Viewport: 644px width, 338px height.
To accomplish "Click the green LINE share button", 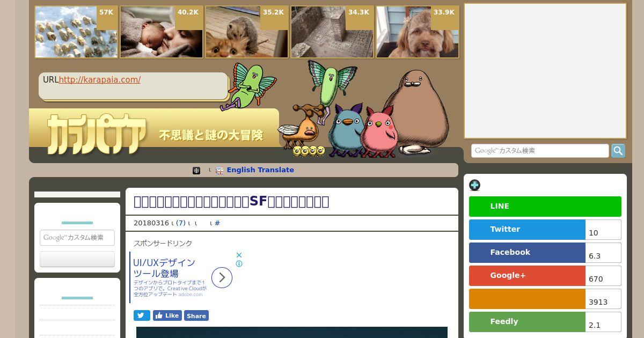I will pos(545,207).
